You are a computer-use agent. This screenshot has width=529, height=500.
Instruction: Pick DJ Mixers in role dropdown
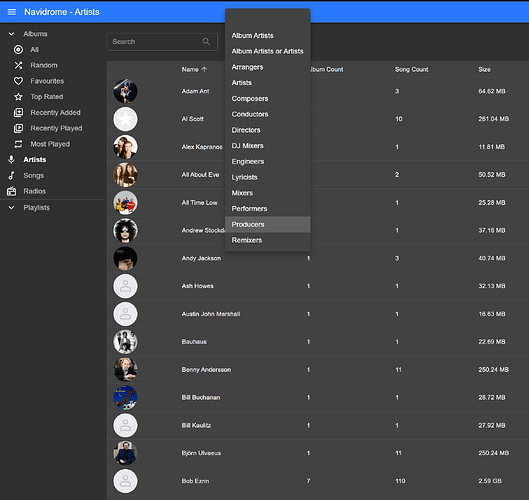[x=268, y=146]
